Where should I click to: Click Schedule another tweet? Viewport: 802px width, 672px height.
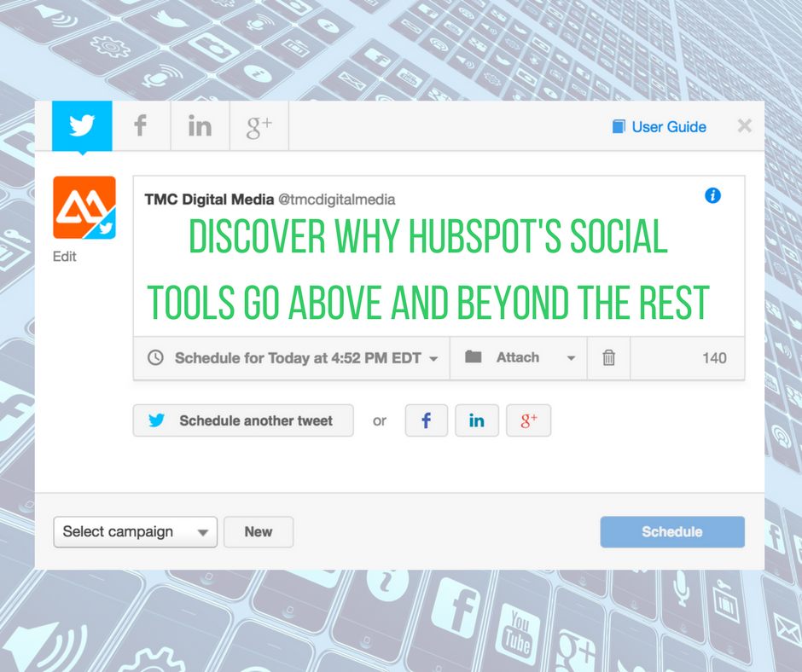point(243,420)
